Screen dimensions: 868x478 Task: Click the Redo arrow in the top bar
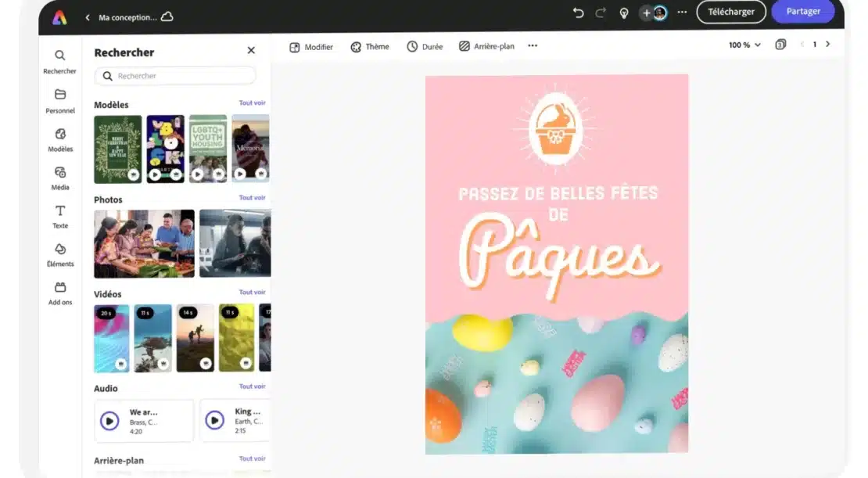599,13
